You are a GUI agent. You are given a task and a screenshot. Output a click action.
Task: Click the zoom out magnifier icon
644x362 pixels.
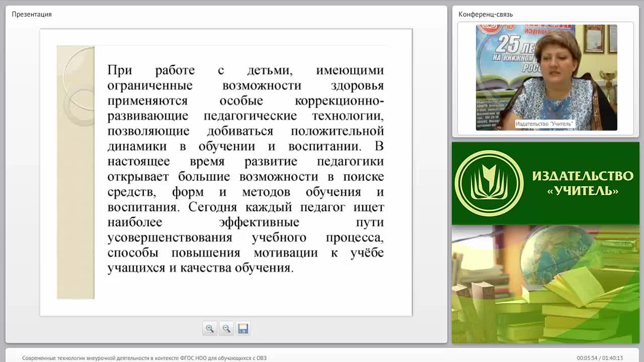point(226,328)
